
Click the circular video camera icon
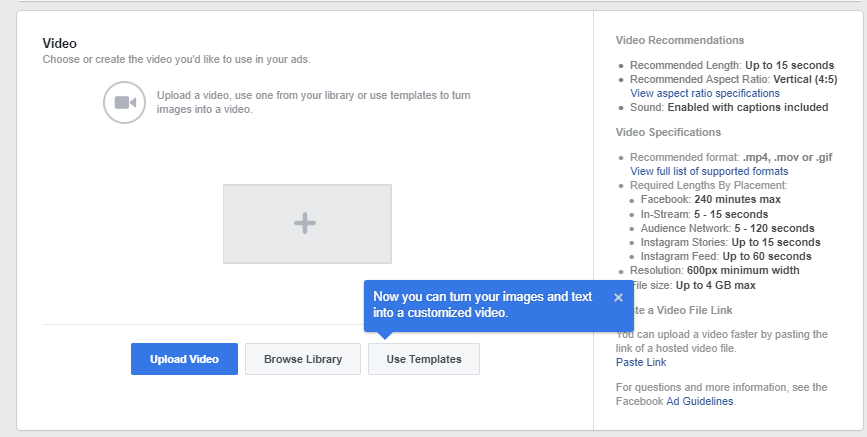click(125, 102)
